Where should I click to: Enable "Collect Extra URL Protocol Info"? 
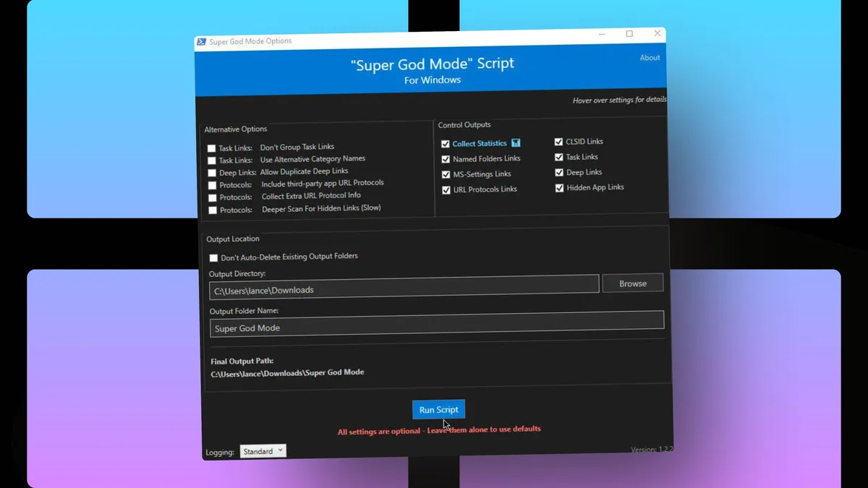[x=211, y=197]
